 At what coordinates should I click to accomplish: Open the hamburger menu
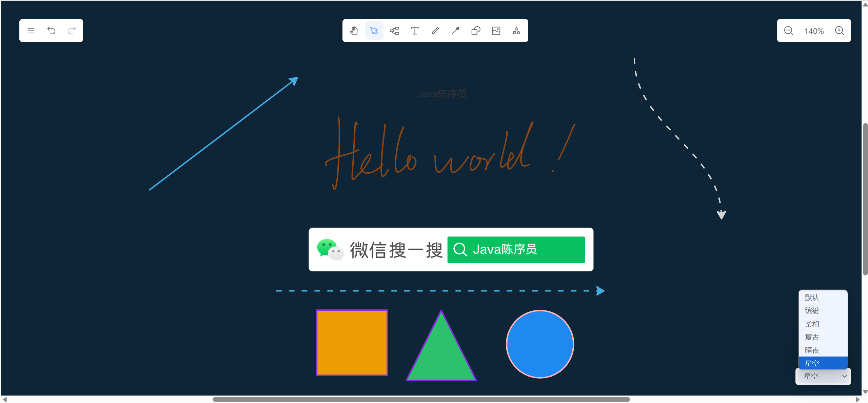[x=31, y=31]
